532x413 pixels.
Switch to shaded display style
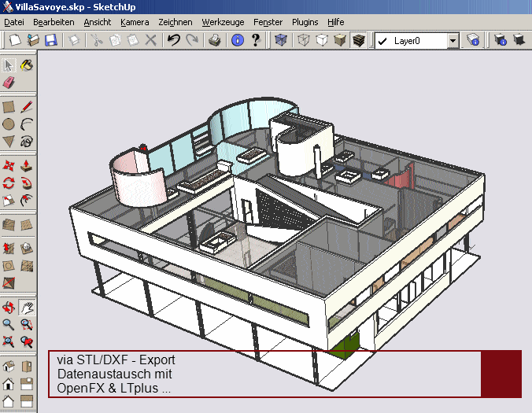[x=340, y=40]
